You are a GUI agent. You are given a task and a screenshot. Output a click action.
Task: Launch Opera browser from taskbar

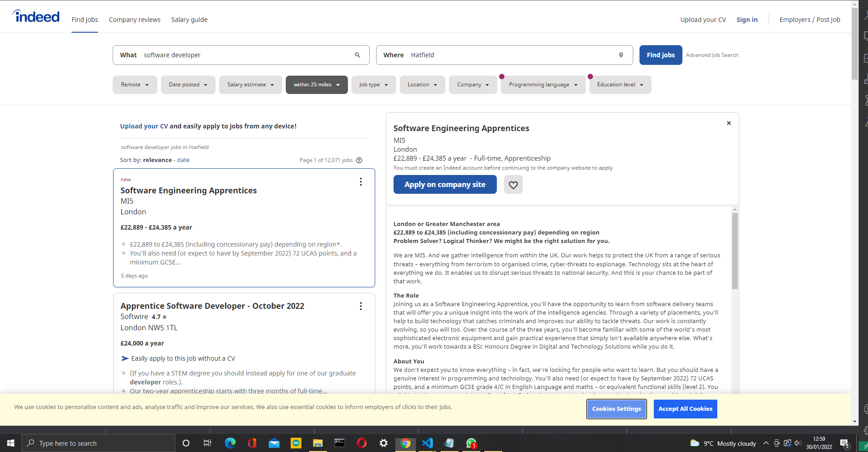[361, 443]
